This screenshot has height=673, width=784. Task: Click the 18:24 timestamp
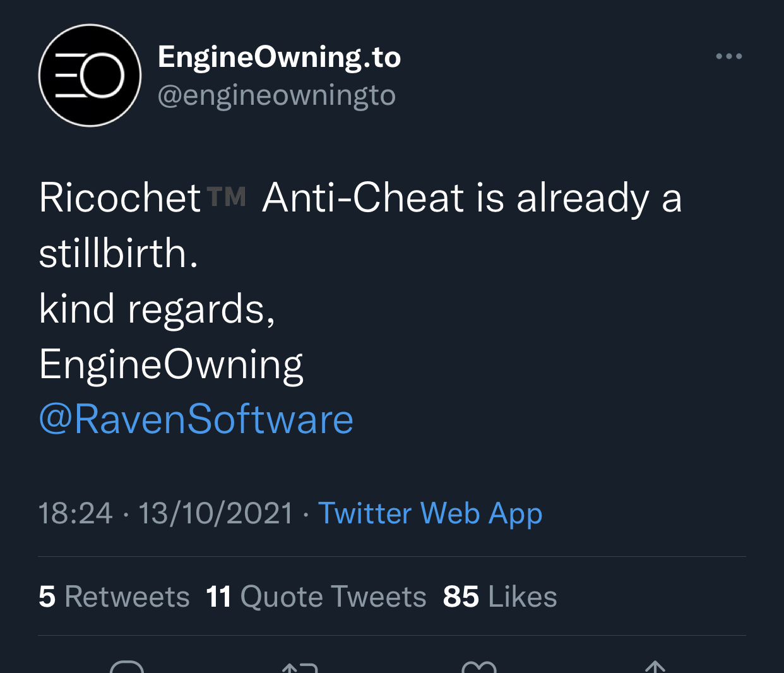(75, 513)
